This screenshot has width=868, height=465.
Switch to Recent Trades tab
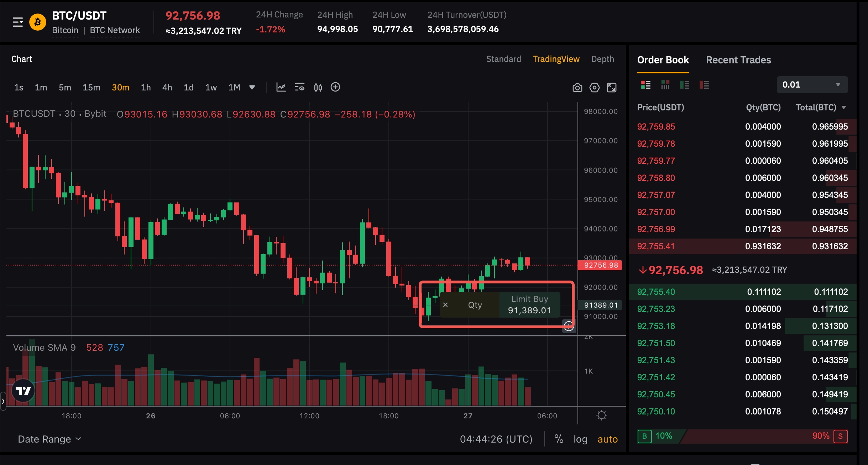[738, 60]
